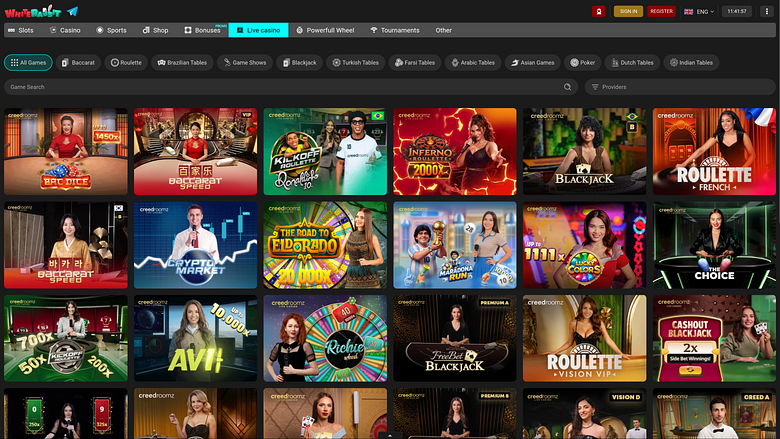Image resolution: width=780 pixels, height=439 pixels.
Task: Open the AVI 10,000x game
Action: coord(195,339)
